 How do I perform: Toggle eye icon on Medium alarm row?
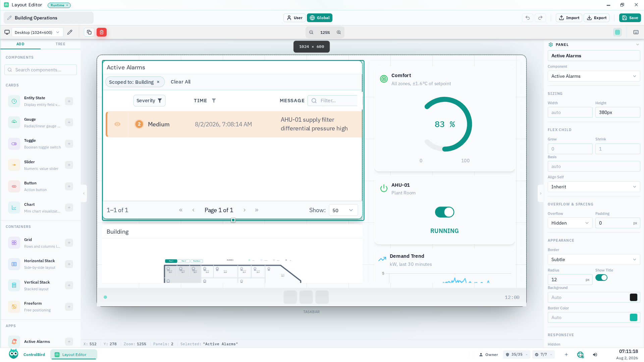(x=117, y=124)
